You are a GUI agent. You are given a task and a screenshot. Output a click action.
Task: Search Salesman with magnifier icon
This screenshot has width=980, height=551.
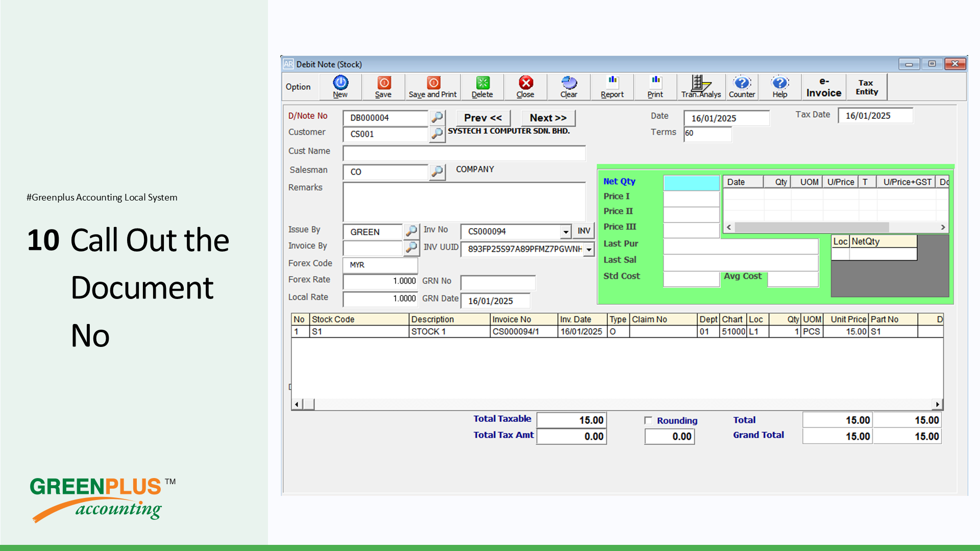tap(437, 171)
